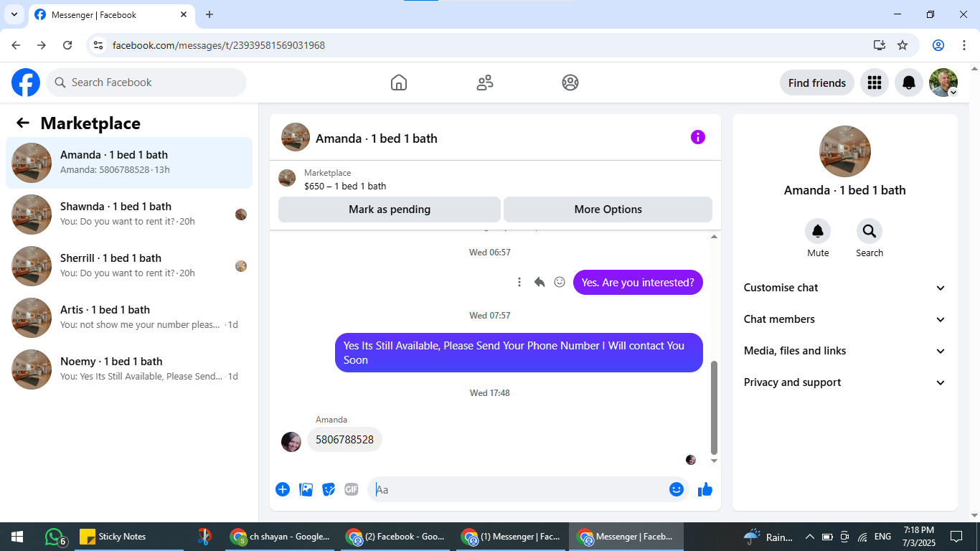Open new browser tab plus button
Screen dimensions: 980x551
[x=209, y=14]
